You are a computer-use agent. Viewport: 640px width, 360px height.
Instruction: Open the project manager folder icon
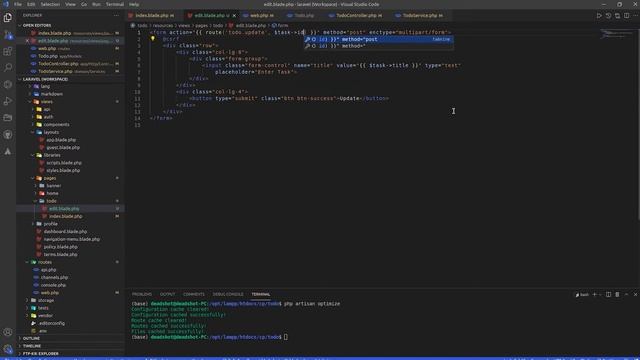[8, 118]
